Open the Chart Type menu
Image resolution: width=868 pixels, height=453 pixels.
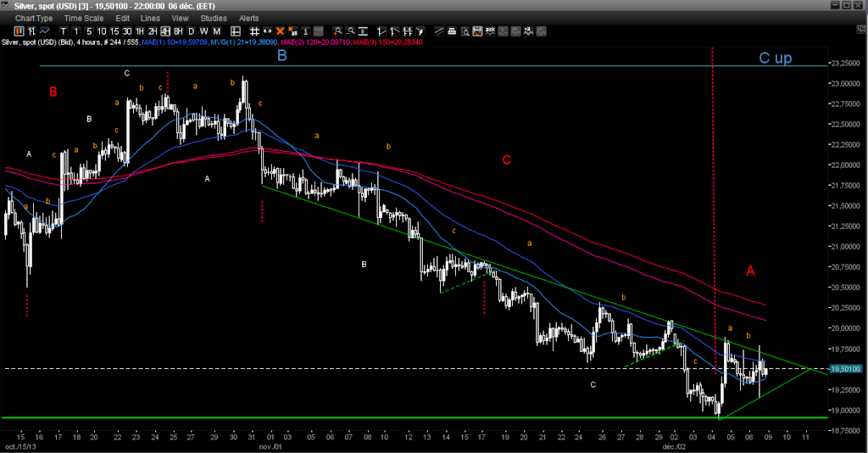(34, 19)
